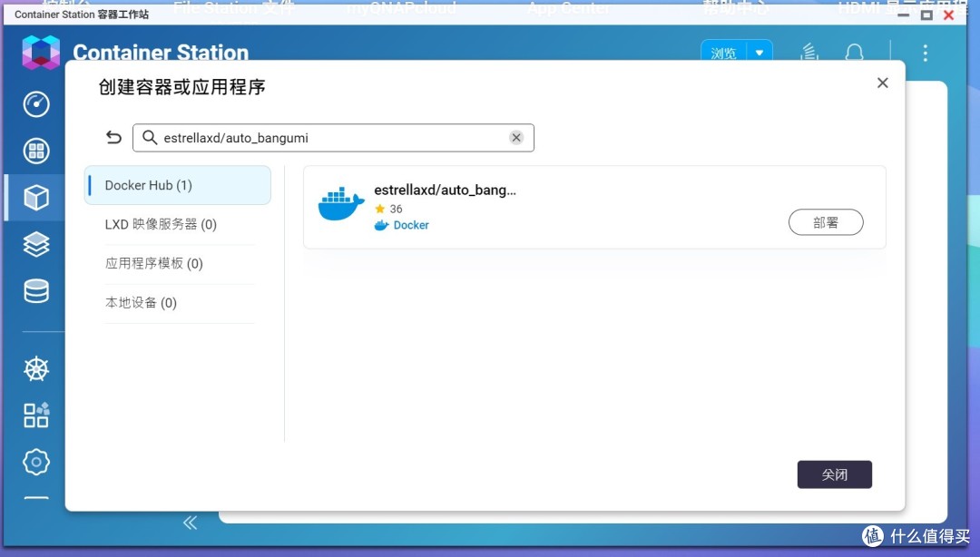Open the grid icon in the sidebar
The image size is (980, 557).
pos(36,151)
